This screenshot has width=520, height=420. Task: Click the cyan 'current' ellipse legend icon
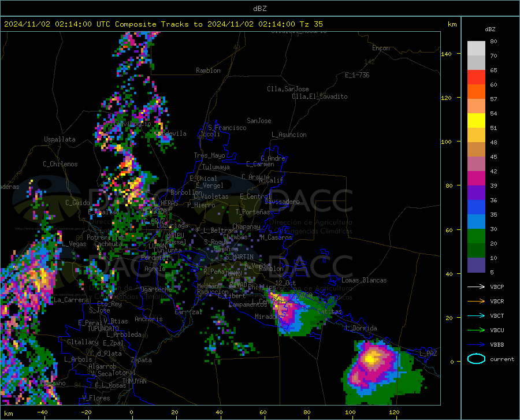tap(476, 359)
